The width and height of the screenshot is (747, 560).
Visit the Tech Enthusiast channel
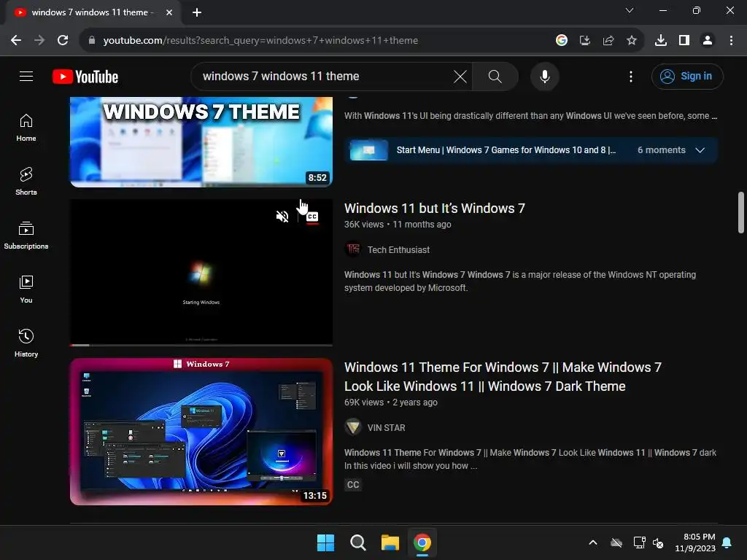[398, 249]
